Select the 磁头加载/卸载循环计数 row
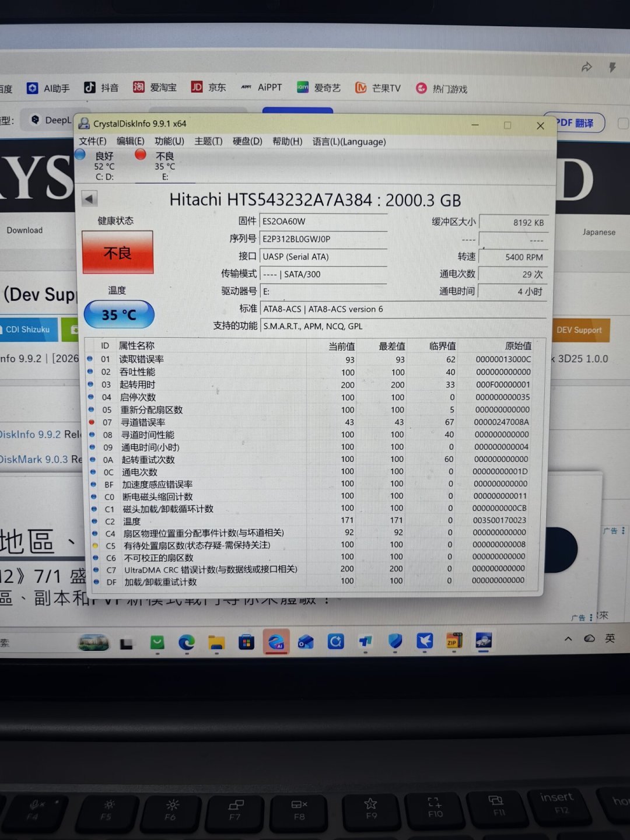630x840 pixels. tap(312, 509)
